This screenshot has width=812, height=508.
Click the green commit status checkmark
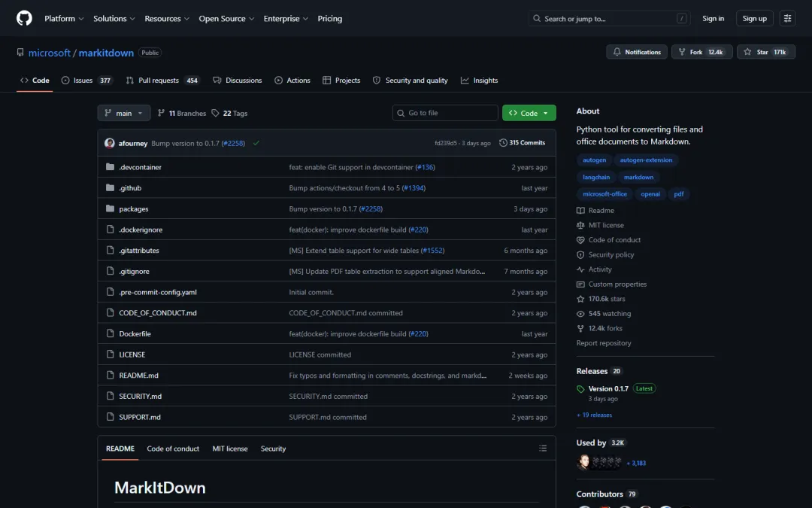click(256, 143)
